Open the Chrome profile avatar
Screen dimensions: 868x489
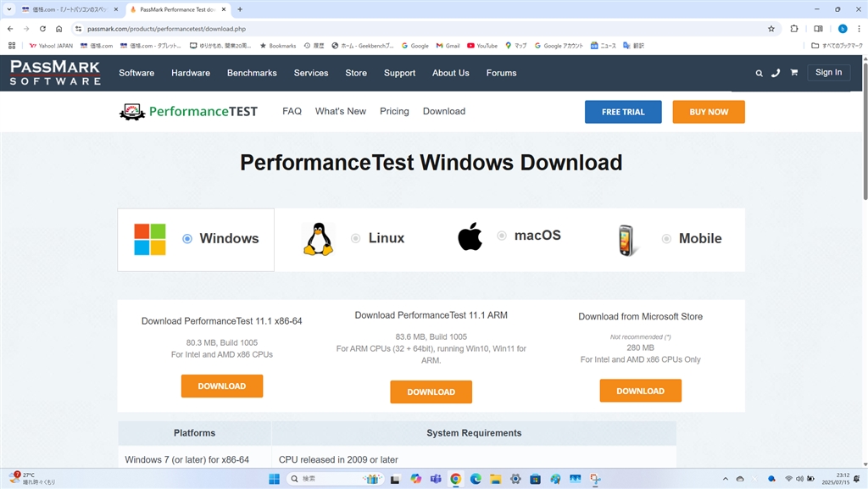point(843,29)
